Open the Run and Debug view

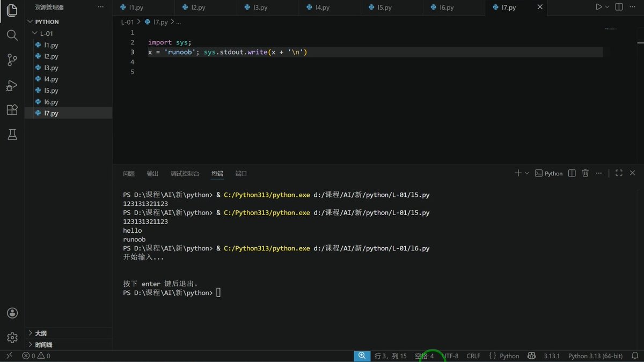coord(12,85)
